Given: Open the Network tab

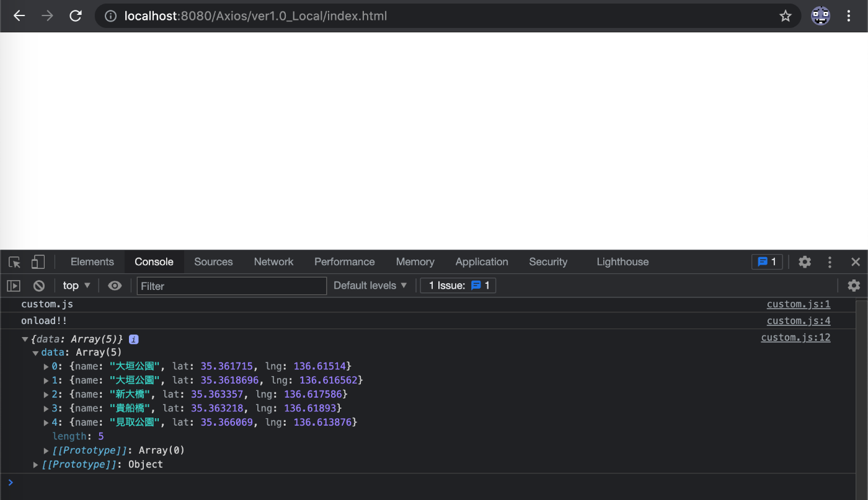Looking at the screenshot, I should click(273, 262).
